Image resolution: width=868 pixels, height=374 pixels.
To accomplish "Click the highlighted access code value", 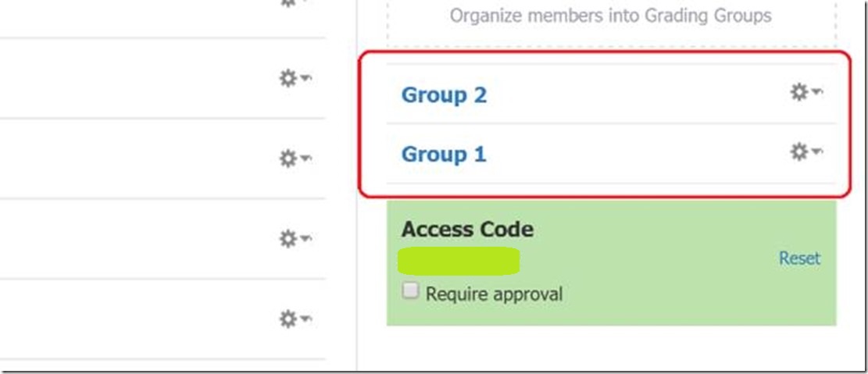I will tap(459, 261).
